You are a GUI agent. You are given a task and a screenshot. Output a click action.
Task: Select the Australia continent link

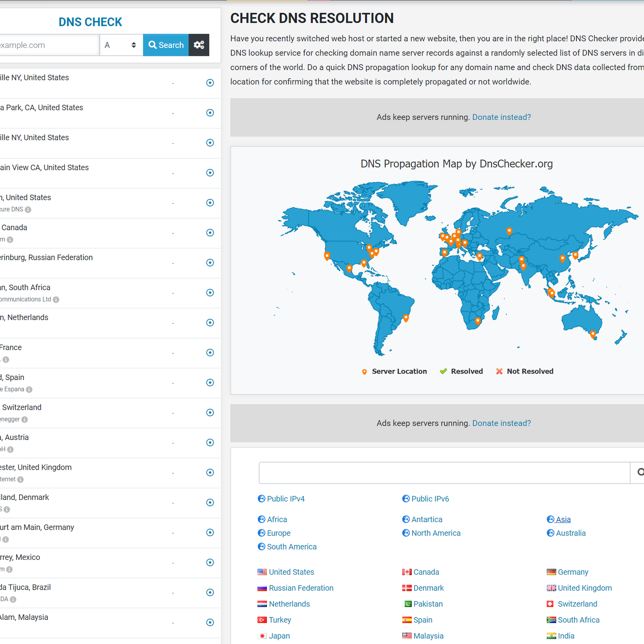(x=566, y=533)
